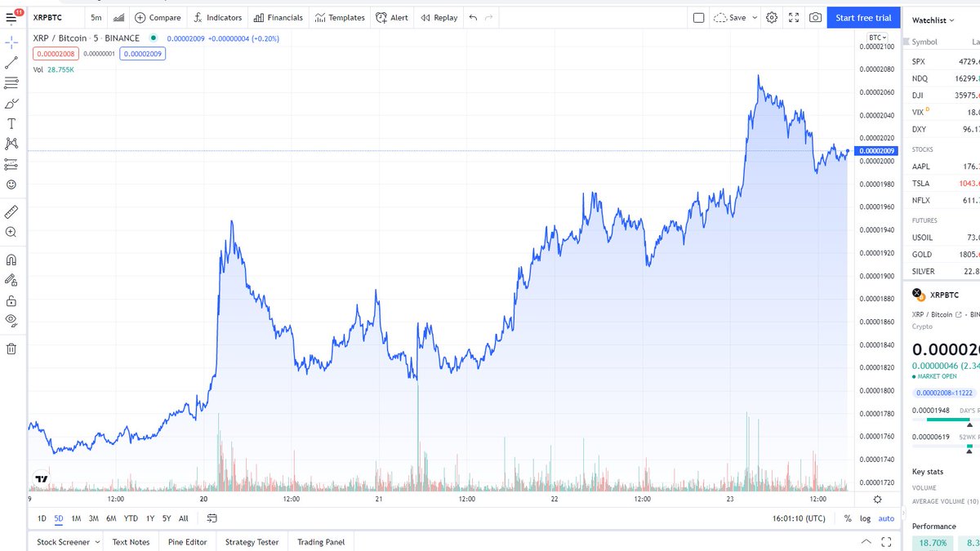Open the timezone 16:01:10 (UTC) menu
This screenshot has height=551, width=980.
(799, 518)
